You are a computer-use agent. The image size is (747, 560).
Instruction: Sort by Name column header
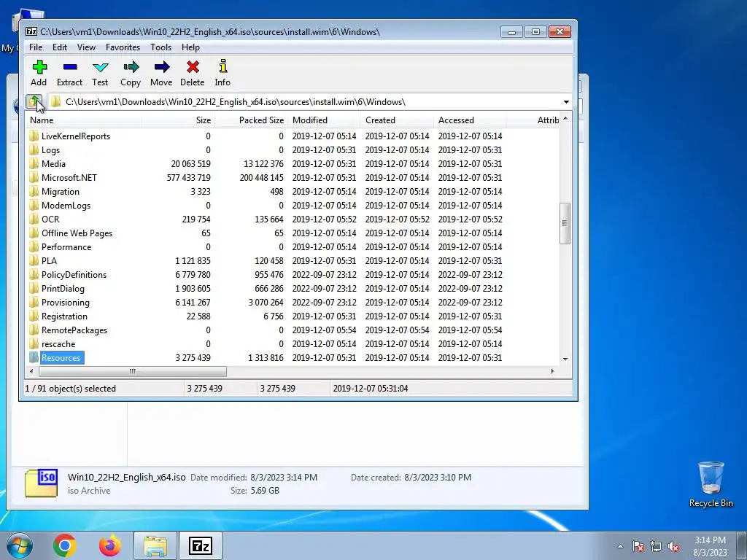pyautogui.click(x=83, y=120)
